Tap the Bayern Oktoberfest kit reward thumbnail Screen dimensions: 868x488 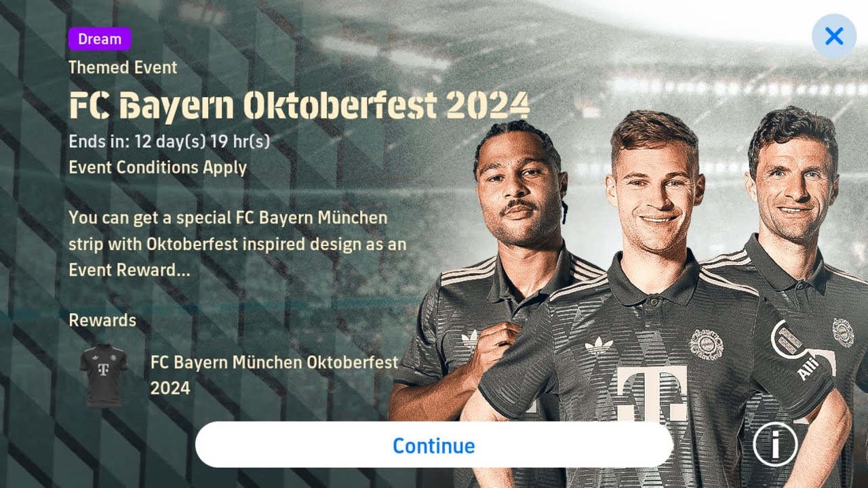[103, 375]
